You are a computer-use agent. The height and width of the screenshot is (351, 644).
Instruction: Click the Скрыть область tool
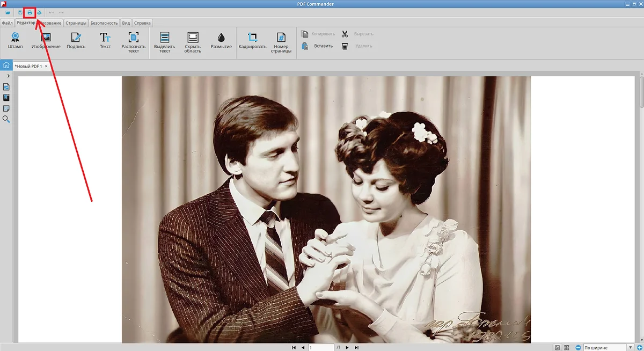193,42
